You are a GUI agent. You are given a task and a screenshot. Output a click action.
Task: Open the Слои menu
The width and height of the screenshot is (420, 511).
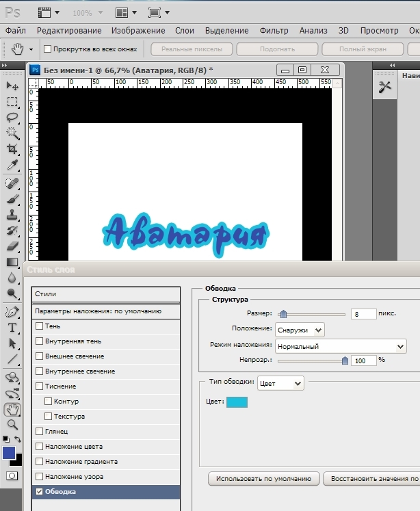185,31
